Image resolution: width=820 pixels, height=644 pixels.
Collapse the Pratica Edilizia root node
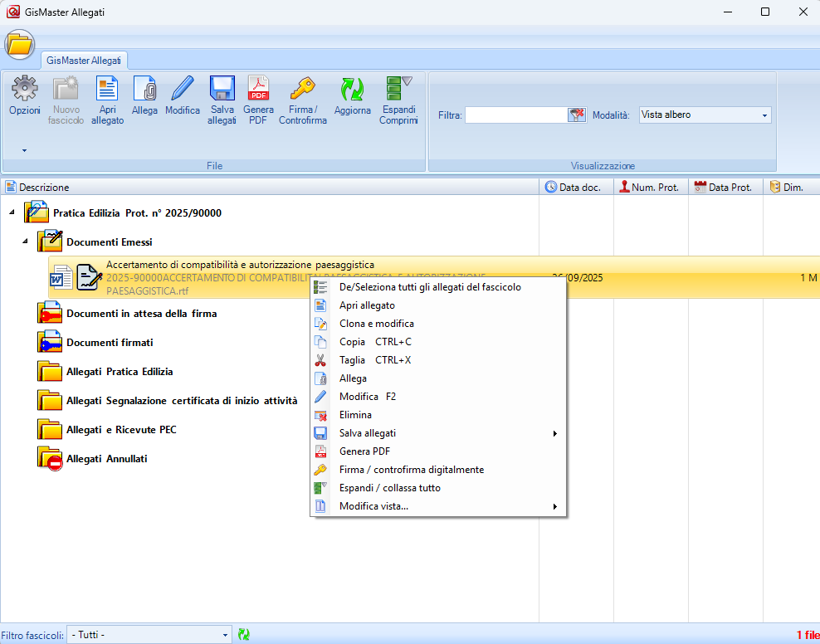click(x=12, y=213)
